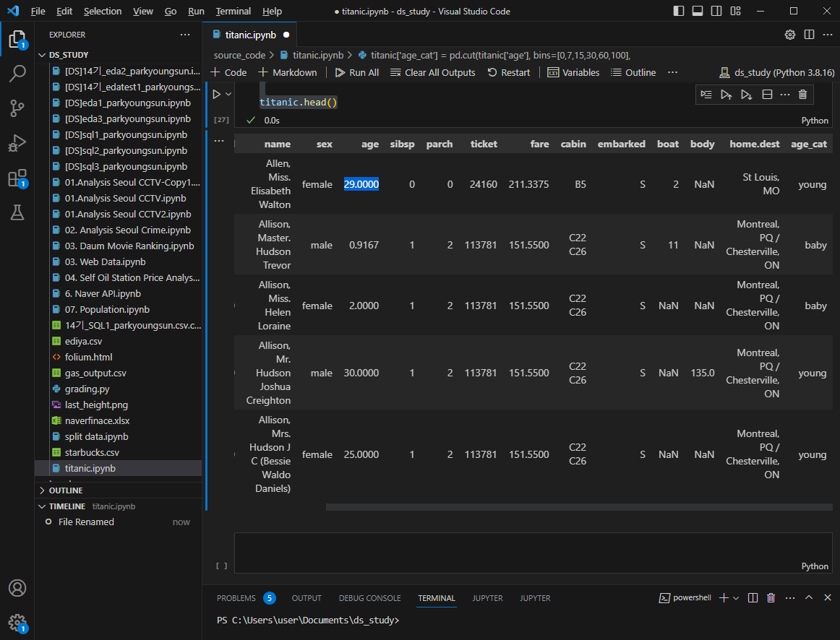Open cell toolbar more actions ellipsis
This screenshot has height=640, width=840.
(x=785, y=95)
